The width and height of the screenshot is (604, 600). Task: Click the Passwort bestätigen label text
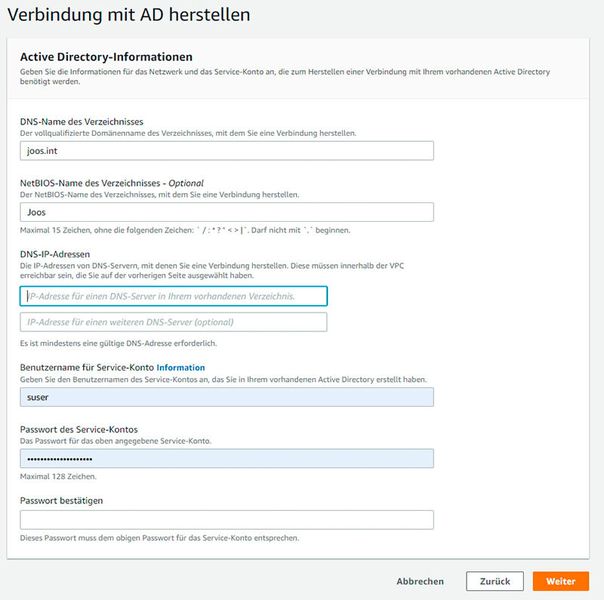click(x=62, y=500)
